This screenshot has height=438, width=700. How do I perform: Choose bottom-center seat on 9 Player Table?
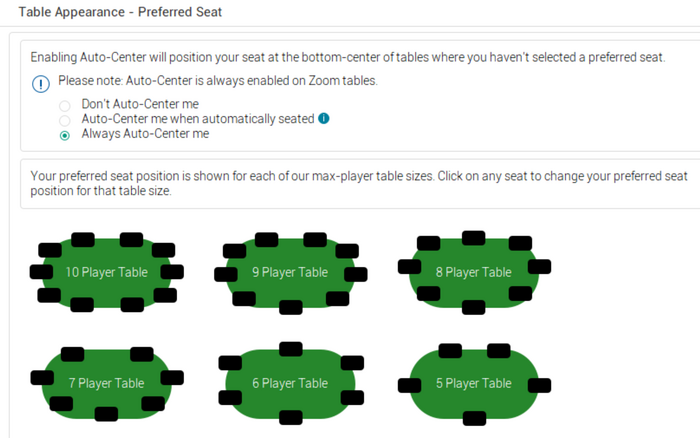pyautogui.click(x=290, y=304)
